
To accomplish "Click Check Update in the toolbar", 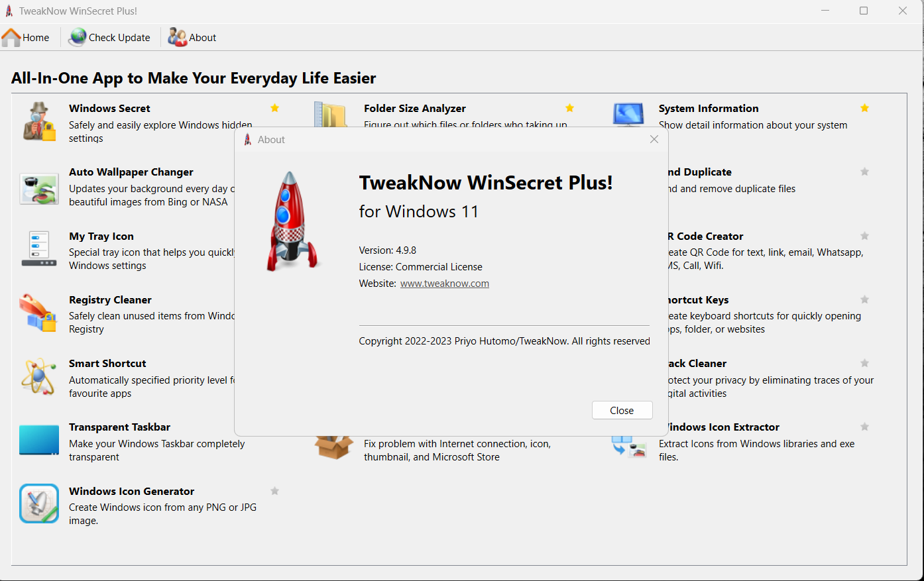I will 109,38.
